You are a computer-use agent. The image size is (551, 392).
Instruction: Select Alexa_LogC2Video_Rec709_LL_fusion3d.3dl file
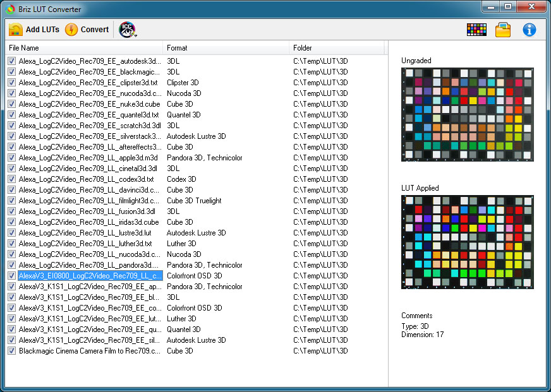pyautogui.click(x=87, y=211)
